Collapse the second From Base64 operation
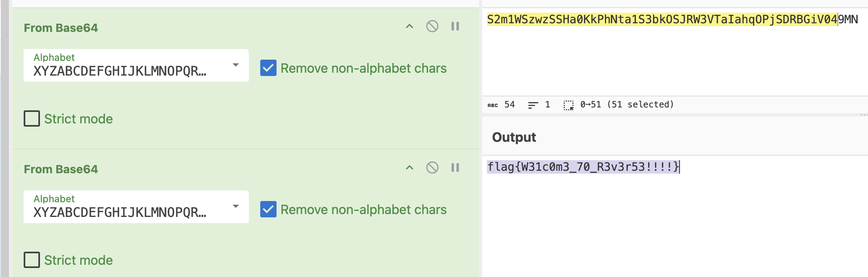Image resolution: width=868 pixels, height=277 pixels. click(x=410, y=168)
